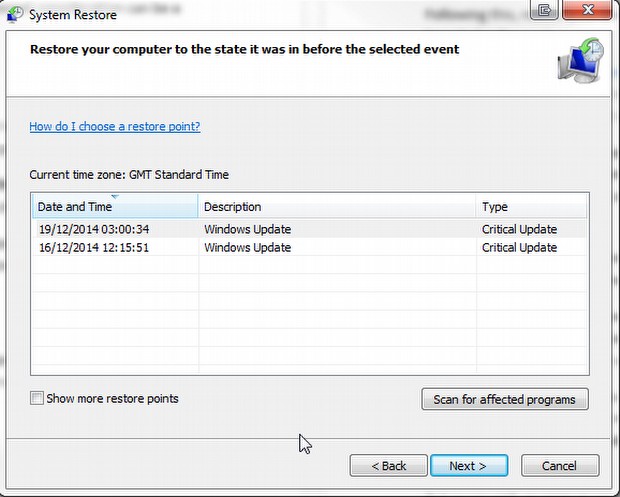Click Windows Update description in the first row
This screenshot has width=620, height=497.
(x=247, y=229)
